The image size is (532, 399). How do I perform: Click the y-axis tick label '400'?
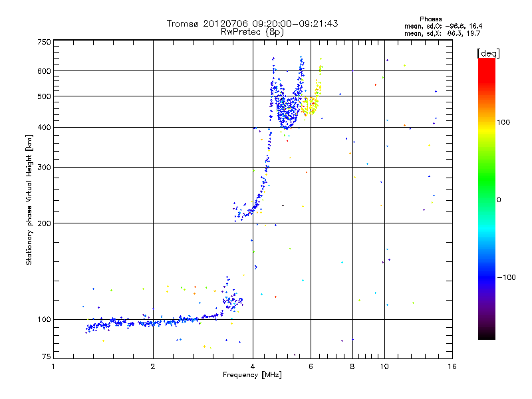44,128
